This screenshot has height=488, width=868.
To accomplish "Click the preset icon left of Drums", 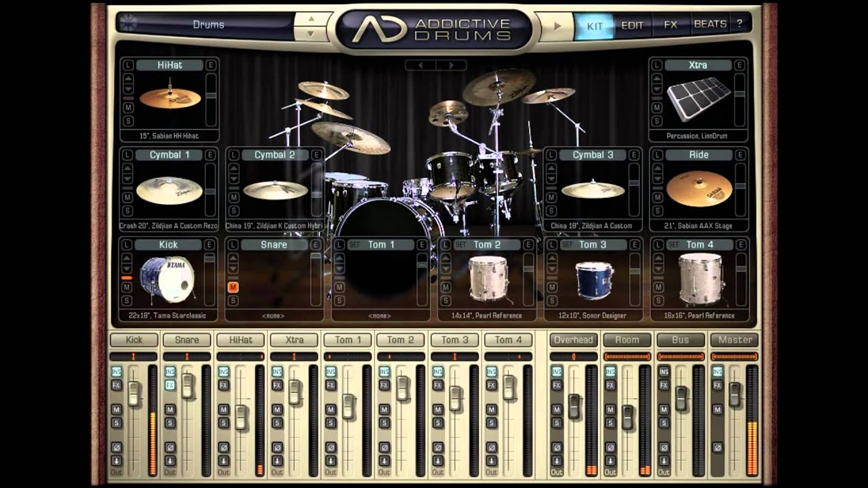I will tap(127, 23).
